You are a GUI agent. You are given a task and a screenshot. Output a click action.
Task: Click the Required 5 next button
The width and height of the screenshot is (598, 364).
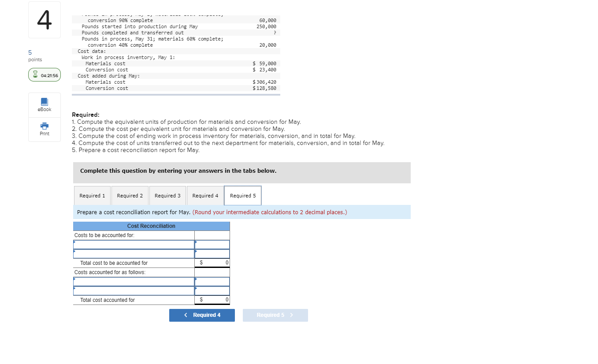pyautogui.click(x=275, y=315)
